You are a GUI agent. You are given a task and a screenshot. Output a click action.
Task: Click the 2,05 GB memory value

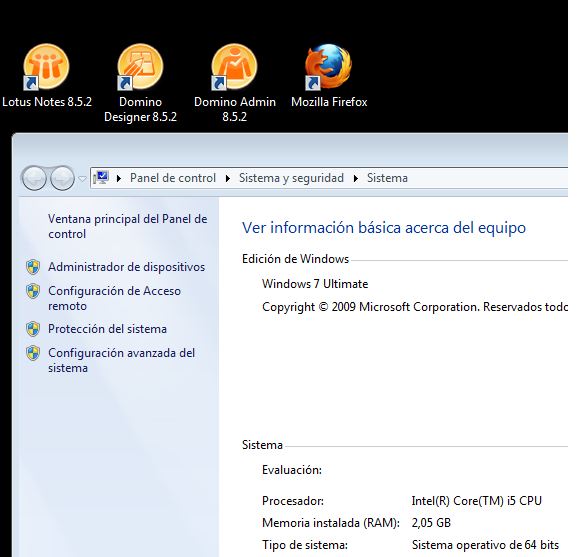(x=431, y=523)
